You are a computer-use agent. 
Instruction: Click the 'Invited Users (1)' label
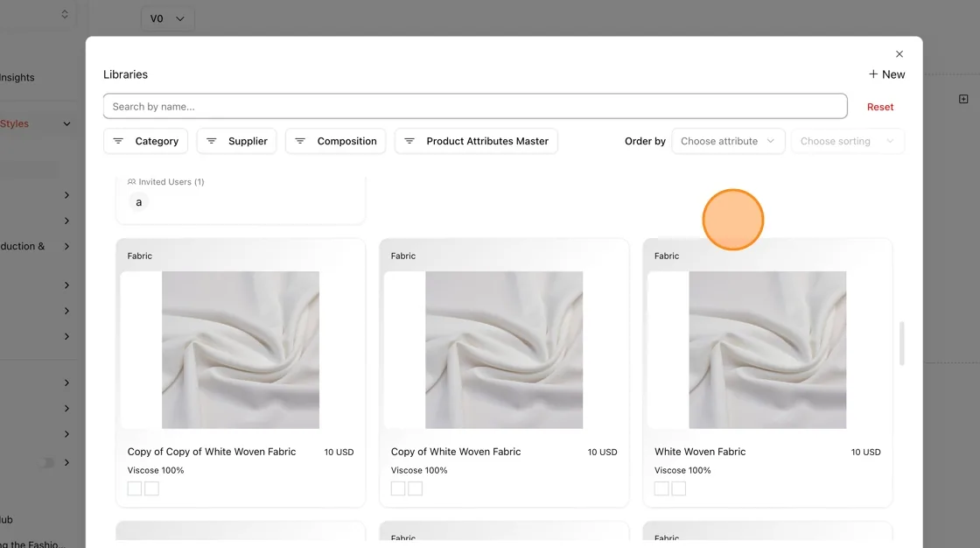click(165, 182)
